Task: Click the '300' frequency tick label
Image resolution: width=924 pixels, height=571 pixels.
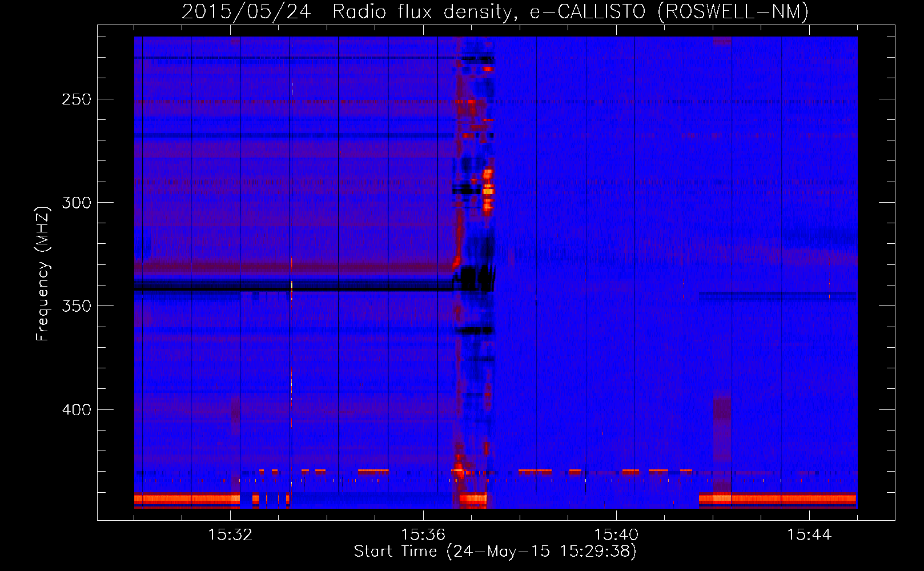Action: point(76,203)
